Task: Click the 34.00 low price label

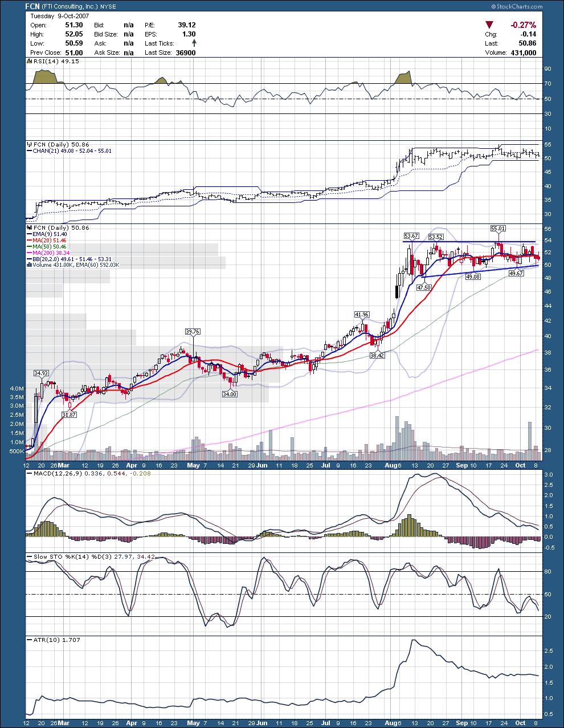Action: [x=230, y=394]
